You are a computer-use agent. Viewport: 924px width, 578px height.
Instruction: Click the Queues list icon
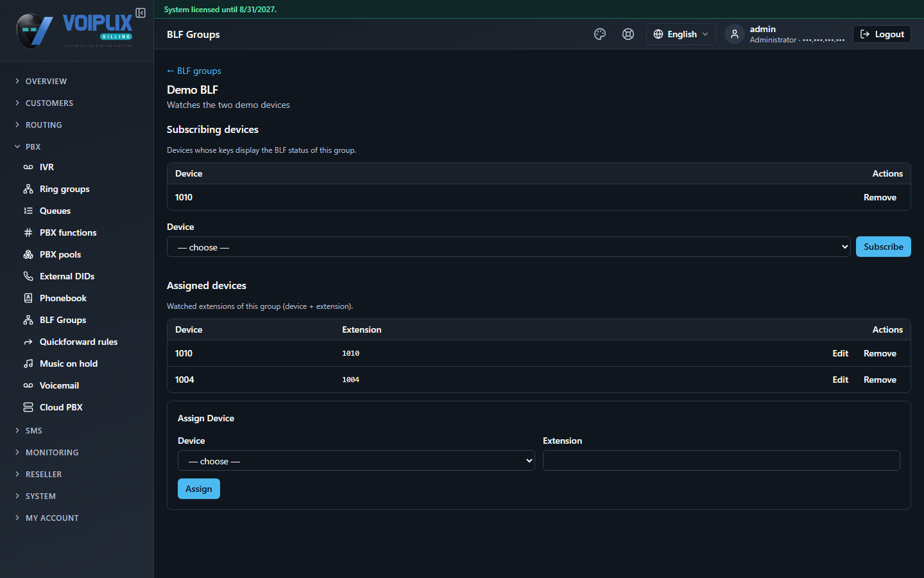click(x=28, y=211)
